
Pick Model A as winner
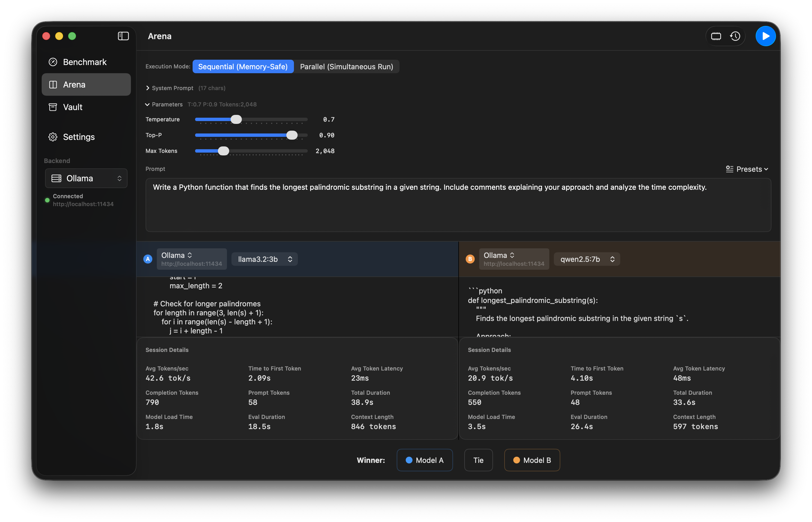point(424,460)
